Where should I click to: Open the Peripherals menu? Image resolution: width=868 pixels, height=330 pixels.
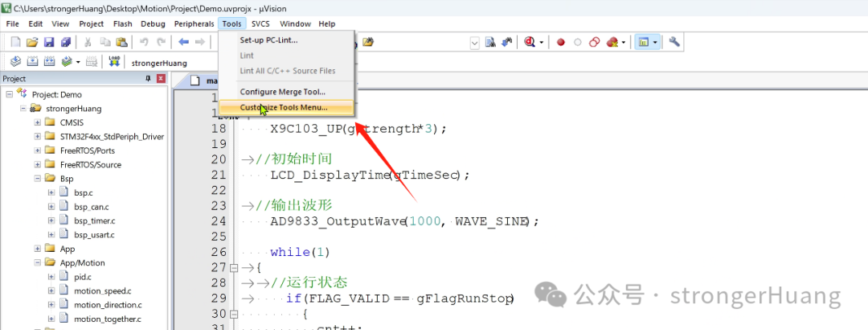tap(194, 24)
